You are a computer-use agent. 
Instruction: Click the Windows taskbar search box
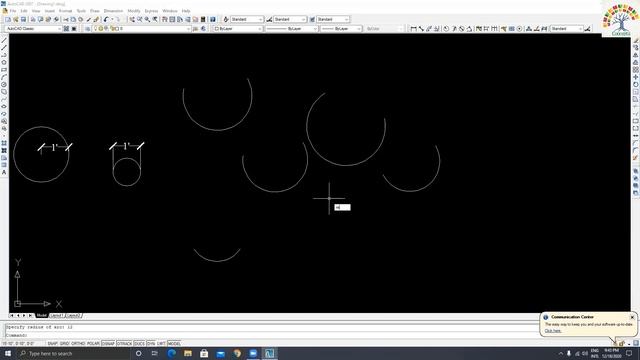(x=73, y=353)
